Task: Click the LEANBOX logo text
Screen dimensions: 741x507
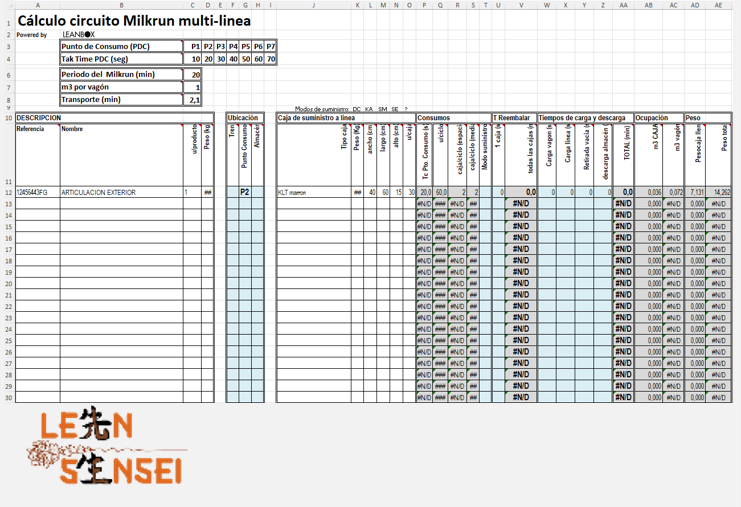Action: pyautogui.click(x=78, y=34)
